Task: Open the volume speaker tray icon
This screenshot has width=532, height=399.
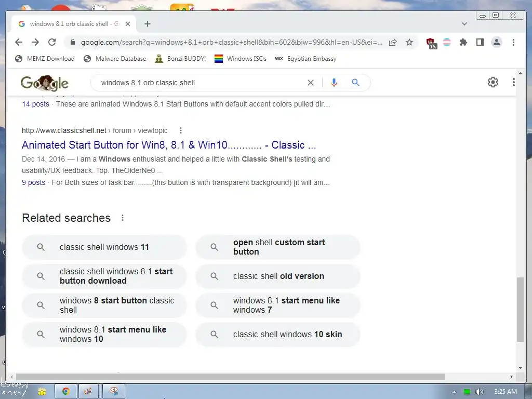Action: (x=479, y=392)
